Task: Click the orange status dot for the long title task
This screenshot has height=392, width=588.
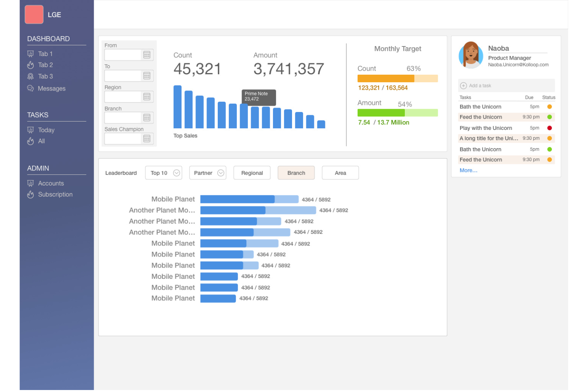Action: (x=550, y=139)
